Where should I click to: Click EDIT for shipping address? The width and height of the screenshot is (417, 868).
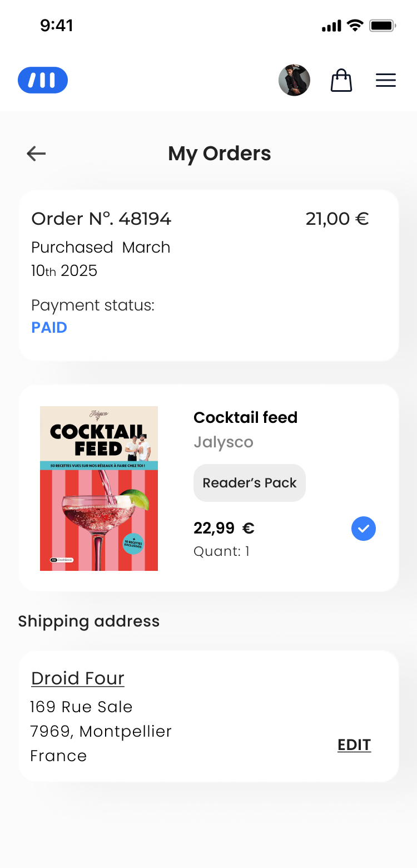click(x=354, y=744)
